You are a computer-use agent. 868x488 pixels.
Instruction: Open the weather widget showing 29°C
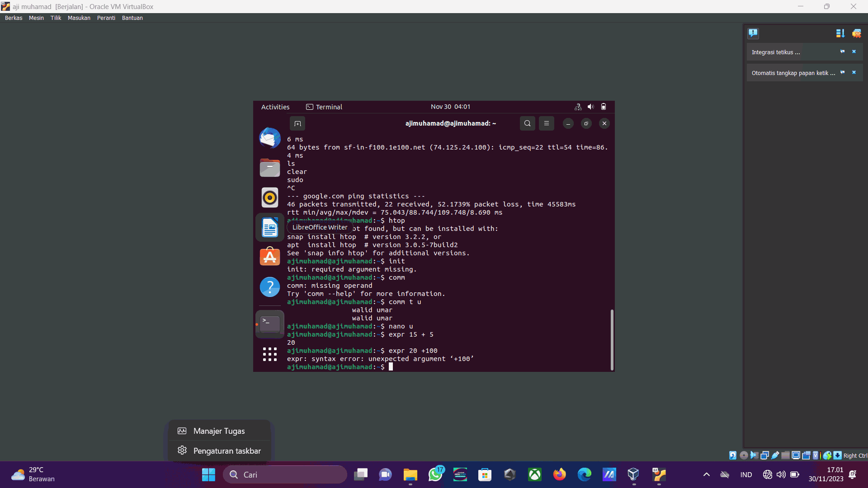click(x=33, y=474)
